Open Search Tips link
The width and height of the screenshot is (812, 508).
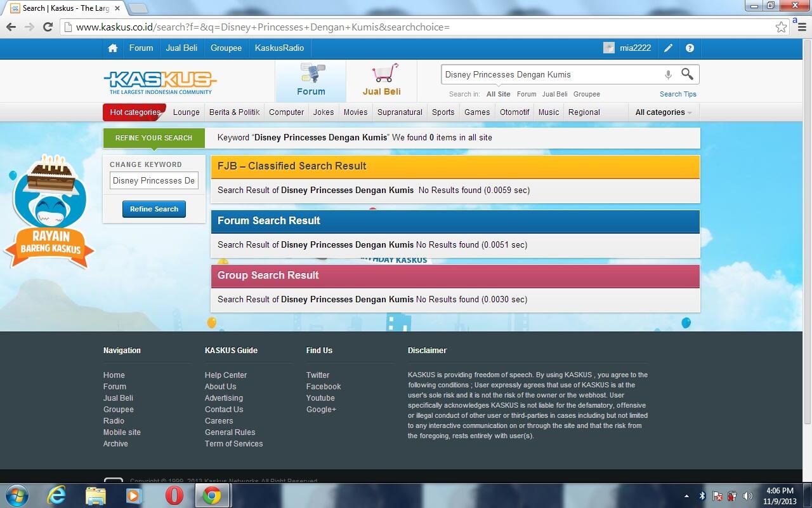678,94
